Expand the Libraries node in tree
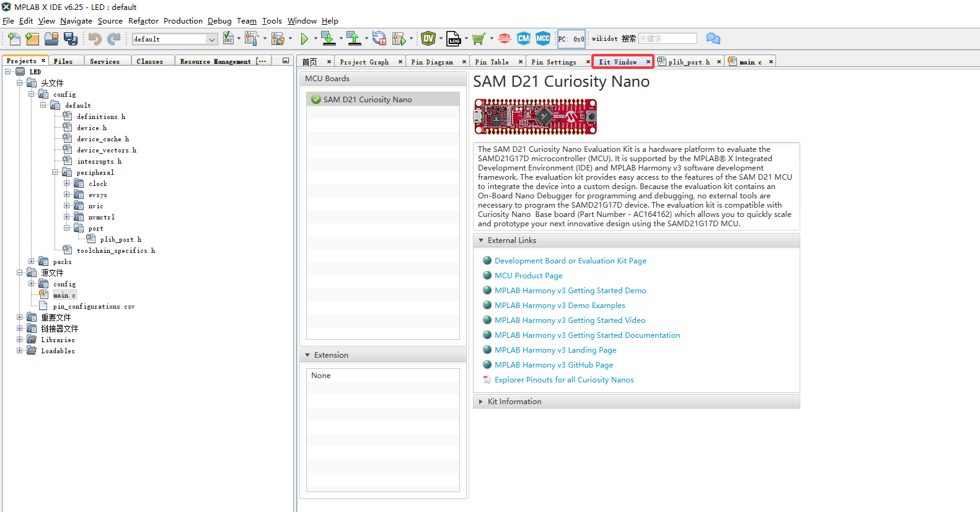The image size is (980, 512). (x=20, y=340)
